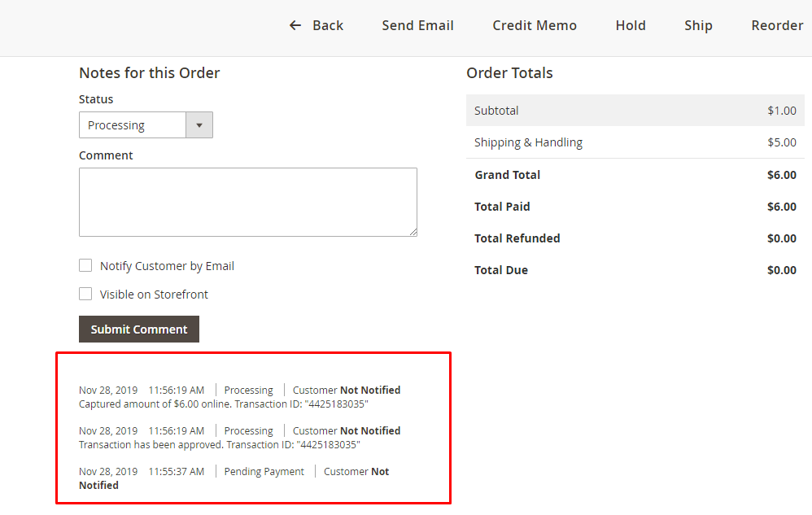Focus the Comment text area

point(247,202)
